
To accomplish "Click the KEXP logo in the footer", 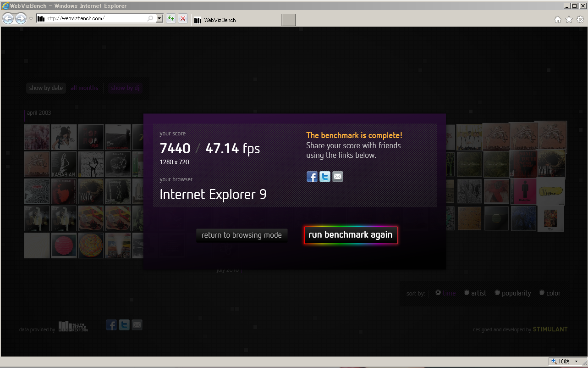I will tap(73, 326).
